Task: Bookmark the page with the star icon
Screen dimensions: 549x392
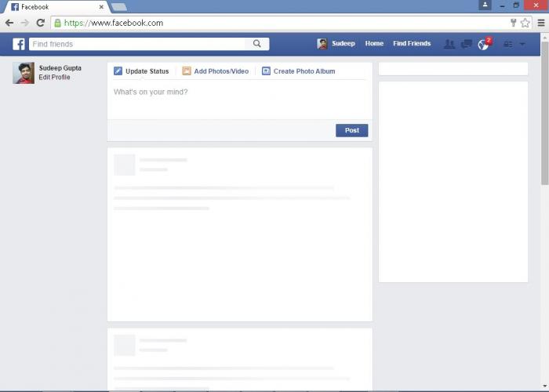Action: click(x=525, y=23)
